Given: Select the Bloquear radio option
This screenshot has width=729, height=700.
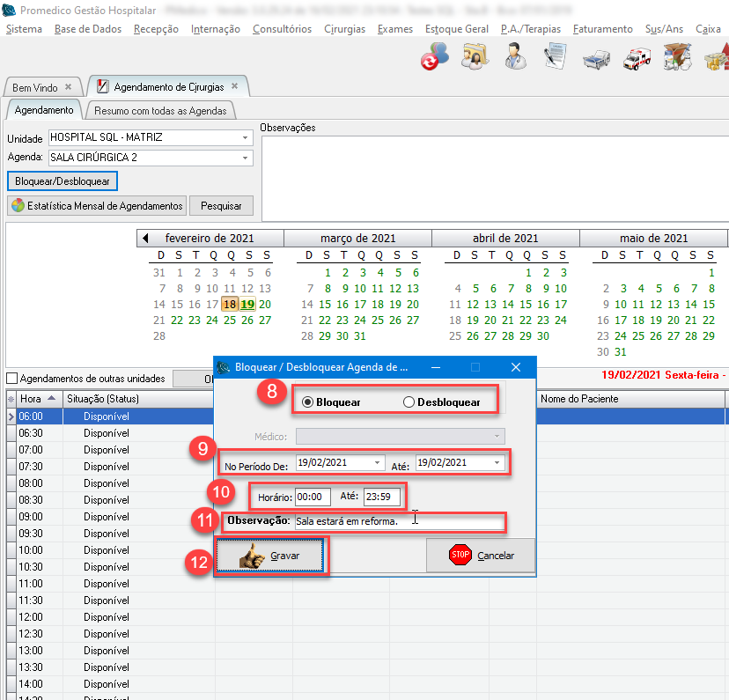Looking at the screenshot, I should pyautogui.click(x=307, y=402).
